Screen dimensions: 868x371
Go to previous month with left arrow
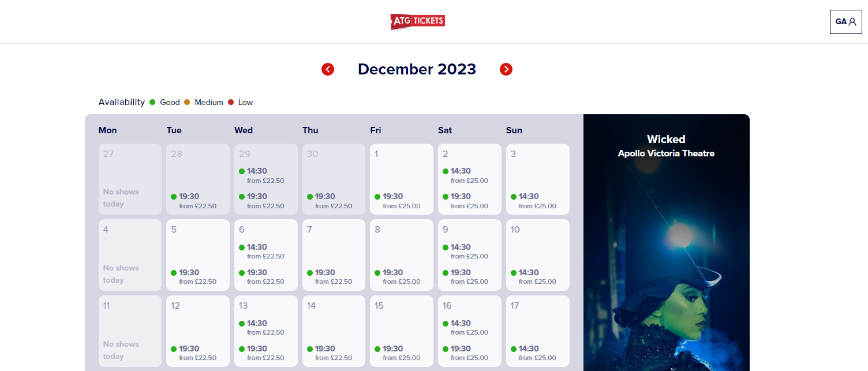tap(328, 69)
